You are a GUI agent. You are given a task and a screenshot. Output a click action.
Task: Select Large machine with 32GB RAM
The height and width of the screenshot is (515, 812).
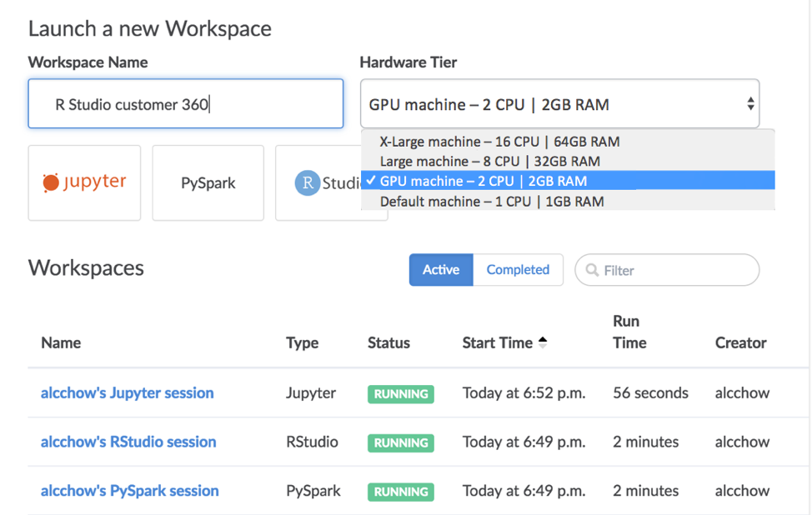point(484,161)
